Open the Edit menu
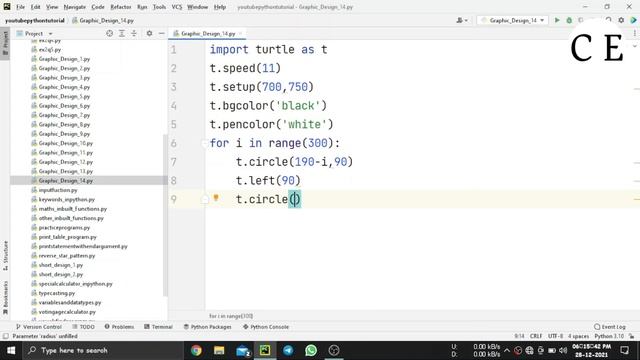The image size is (640, 360). point(36,7)
